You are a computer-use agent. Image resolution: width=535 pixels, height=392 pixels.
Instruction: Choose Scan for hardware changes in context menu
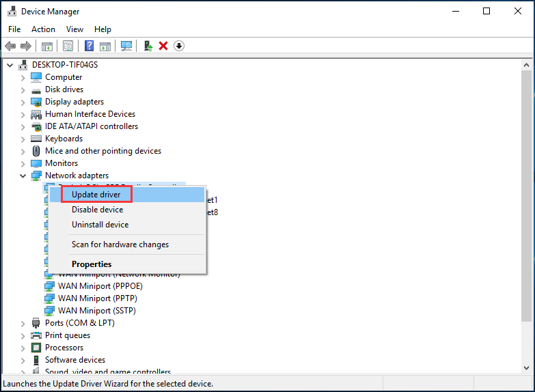pyautogui.click(x=127, y=244)
